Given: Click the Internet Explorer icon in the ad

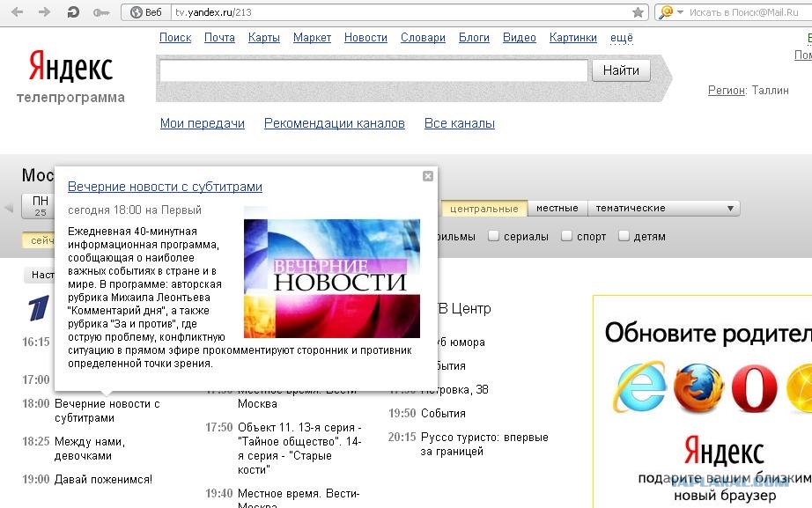Looking at the screenshot, I should click(640, 387).
